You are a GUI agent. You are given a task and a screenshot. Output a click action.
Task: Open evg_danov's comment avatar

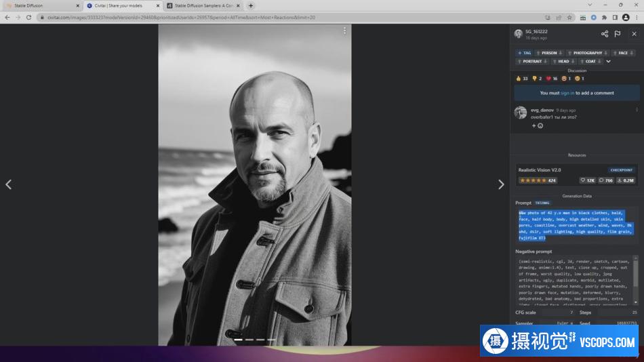click(521, 113)
